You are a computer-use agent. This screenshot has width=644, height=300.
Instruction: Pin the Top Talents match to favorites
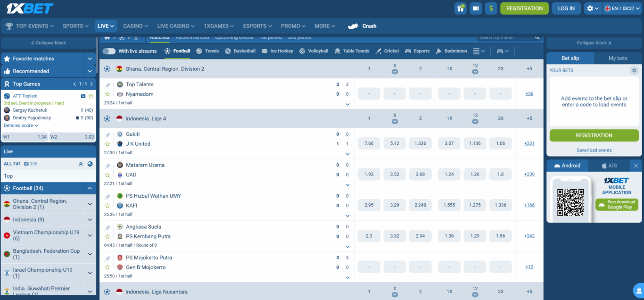click(x=107, y=84)
